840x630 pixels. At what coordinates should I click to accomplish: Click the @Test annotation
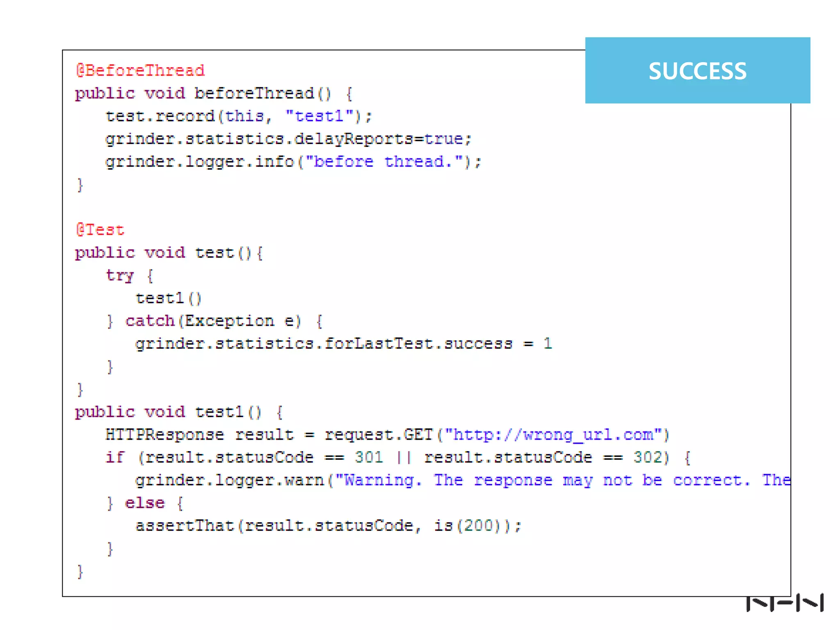[100, 230]
